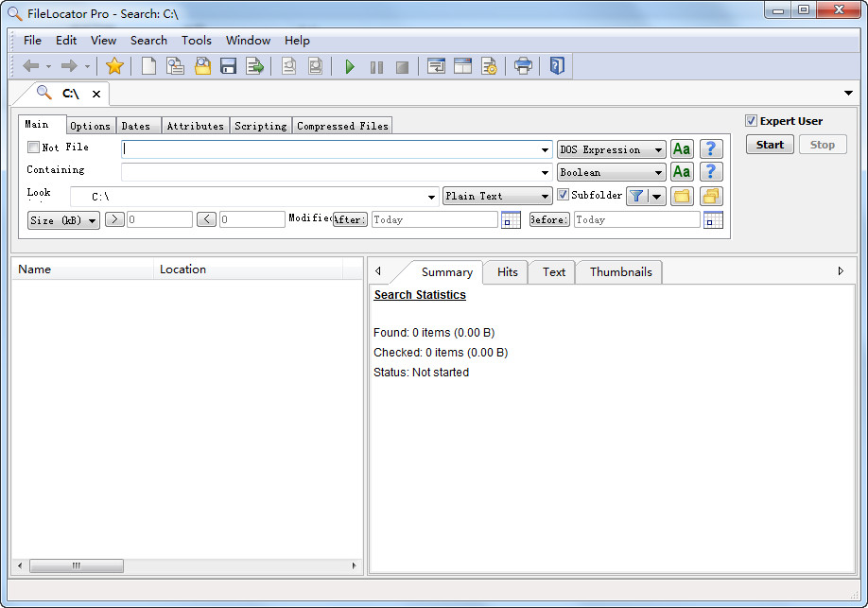Click the printer icon in the toolbar
The width and height of the screenshot is (868, 608).
[x=523, y=66]
